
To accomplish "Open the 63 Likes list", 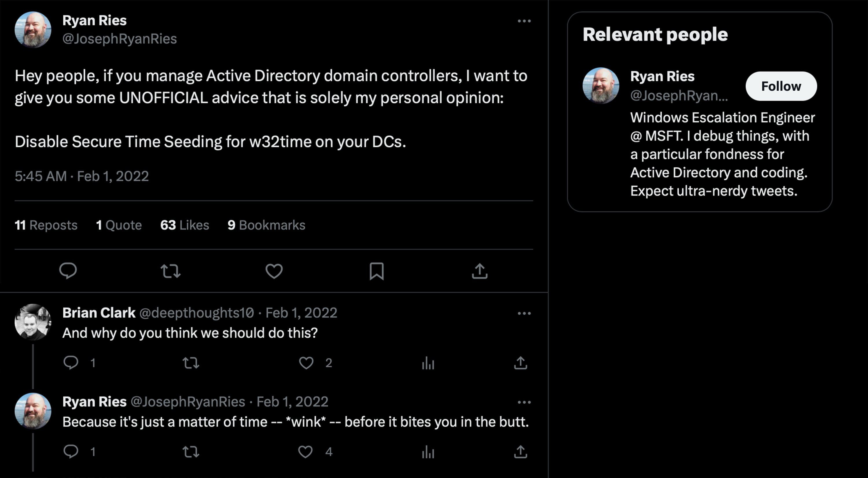I will 185,225.
